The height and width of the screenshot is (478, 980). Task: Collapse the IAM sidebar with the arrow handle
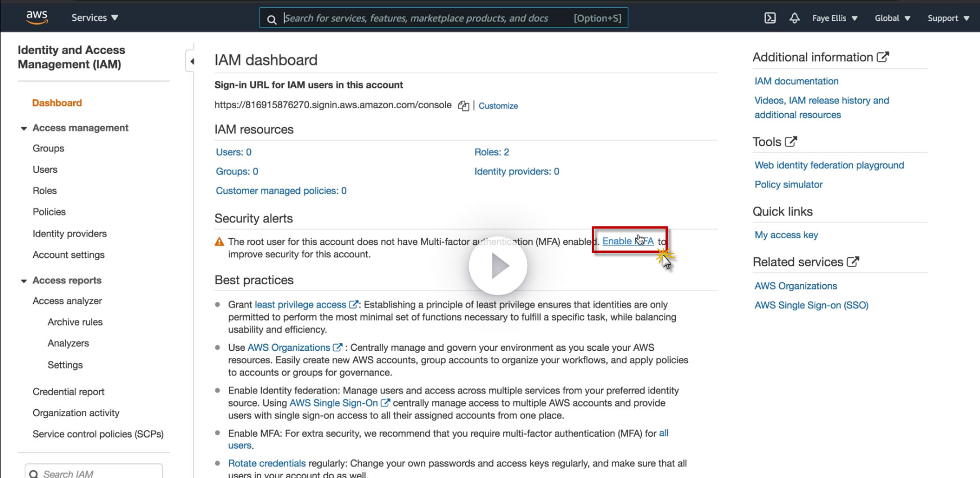(191, 61)
